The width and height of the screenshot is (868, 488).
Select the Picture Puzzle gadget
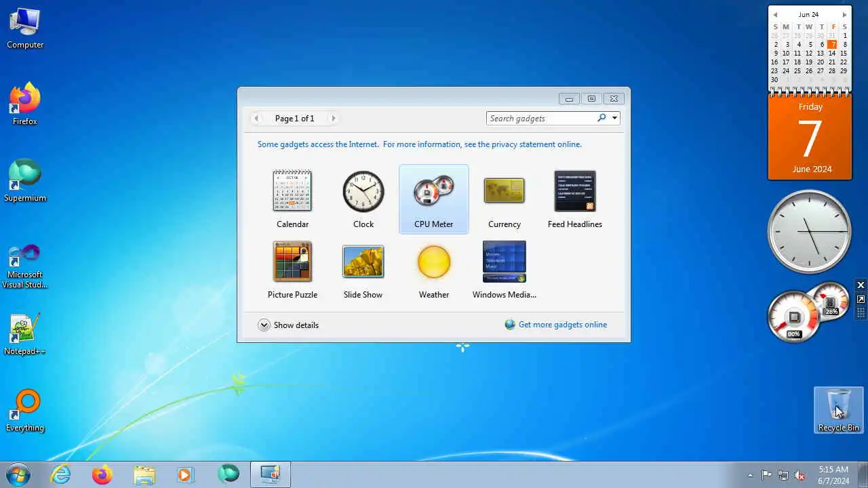(292, 270)
